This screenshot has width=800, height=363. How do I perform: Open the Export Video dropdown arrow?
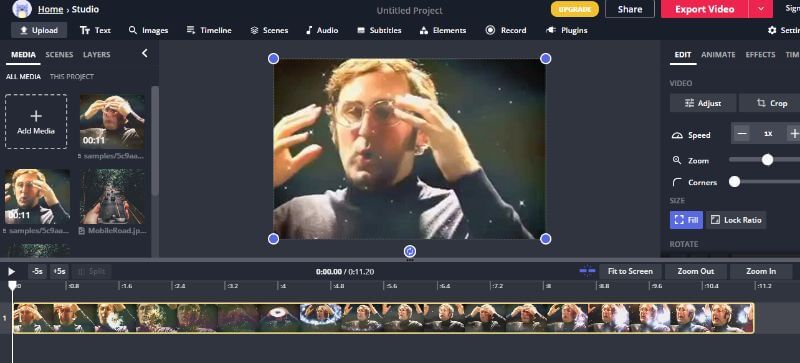(761, 9)
